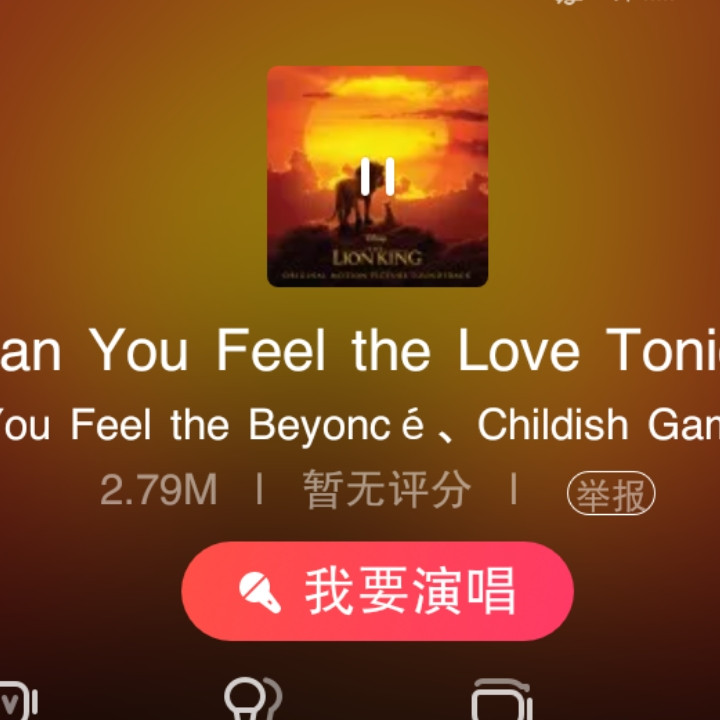Tap the 2.79M file size label

(158, 490)
